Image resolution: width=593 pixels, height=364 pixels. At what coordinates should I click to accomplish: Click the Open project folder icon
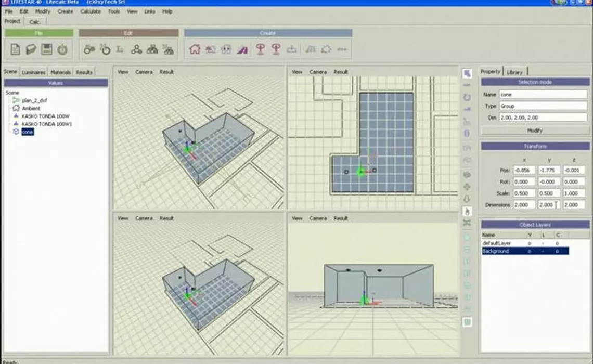click(x=31, y=49)
